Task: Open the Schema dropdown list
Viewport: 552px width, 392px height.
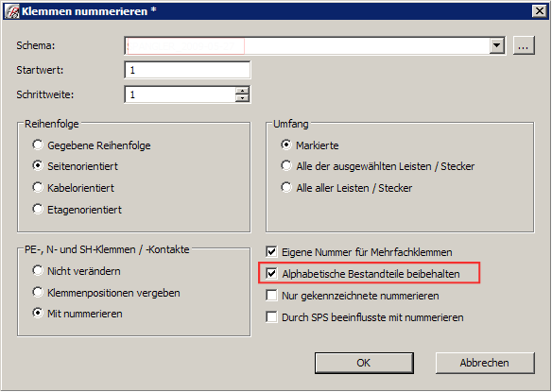Action: [497, 45]
